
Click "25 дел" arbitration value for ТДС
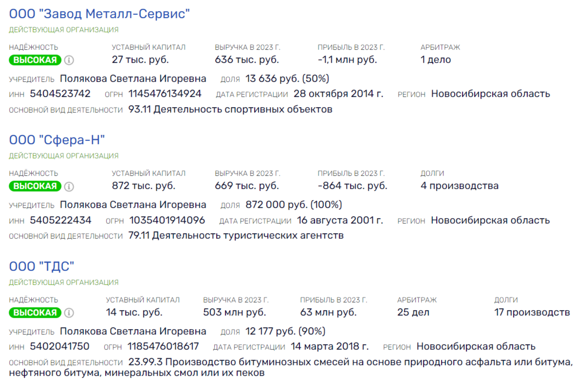pyautogui.click(x=413, y=313)
